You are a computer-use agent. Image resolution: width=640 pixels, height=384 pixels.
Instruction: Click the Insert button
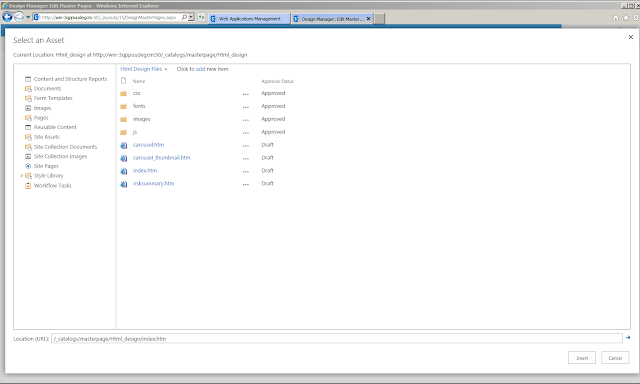point(582,358)
